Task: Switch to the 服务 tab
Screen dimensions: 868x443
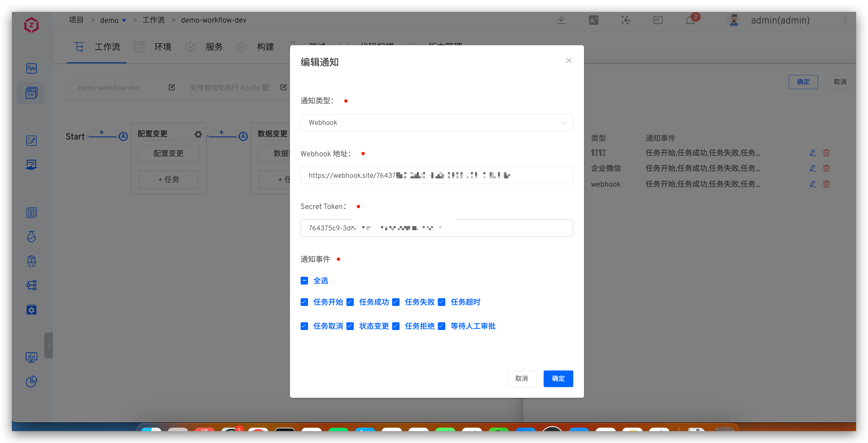Action: (214, 47)
